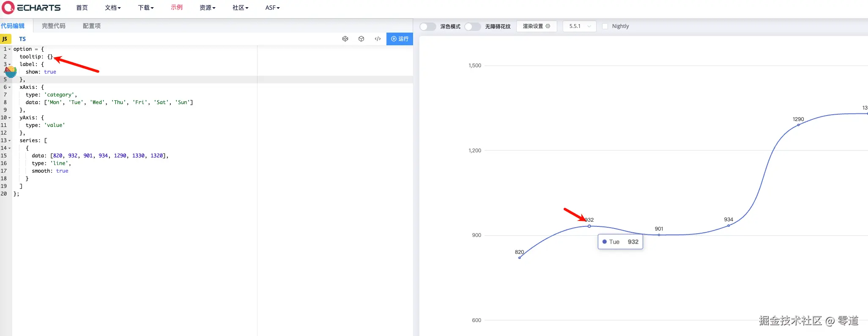Switch to the 完整代码 tab
This screenshot has height=336, width=868.
tap(53, 26)
